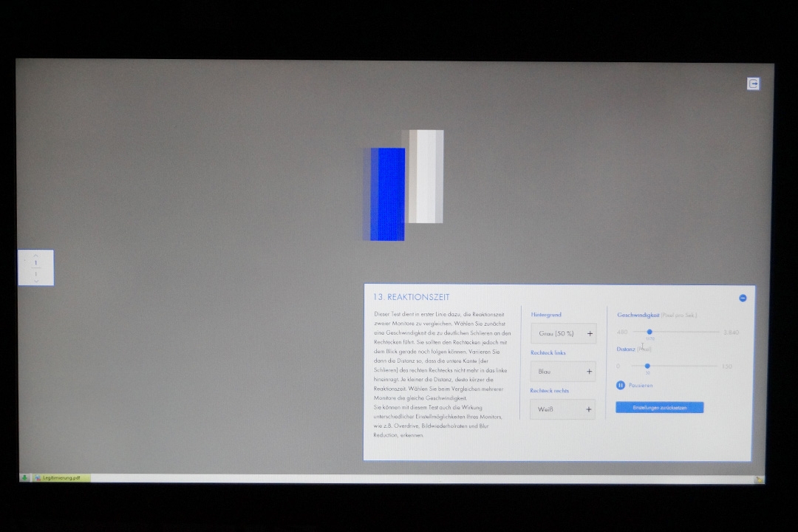The width and height of the screenshot is (798, 532).
Task: Click the moving blue rectangle
Action: [x=387, y=194]
